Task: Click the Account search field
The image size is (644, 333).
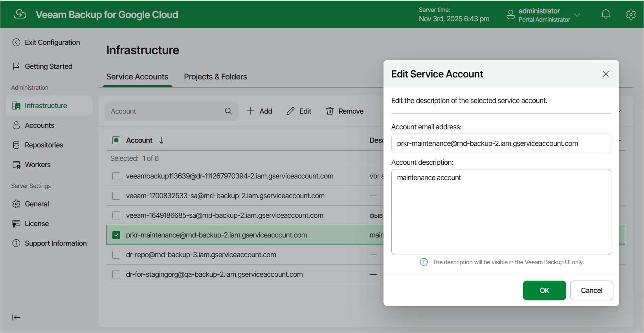Action: tap(171, 111)
